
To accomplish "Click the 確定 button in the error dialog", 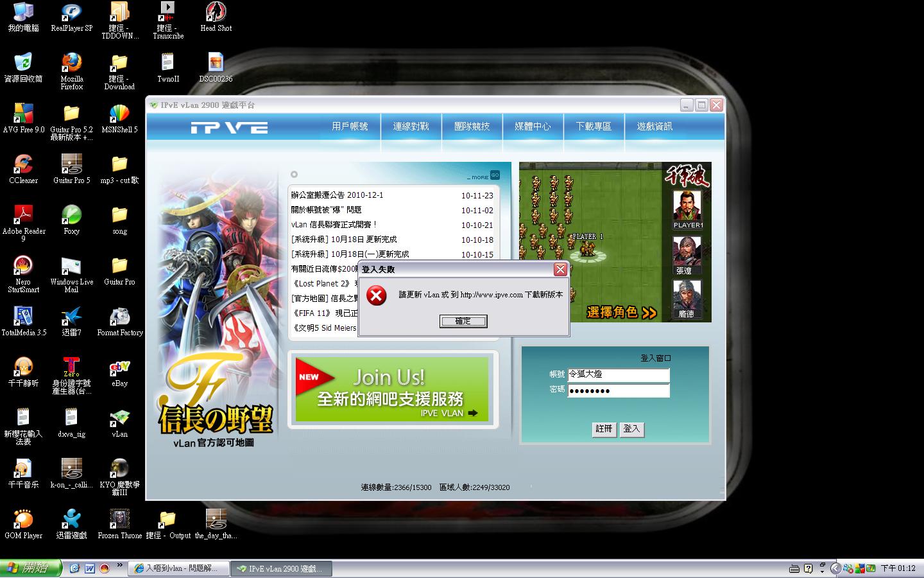I will click(463, 321).
